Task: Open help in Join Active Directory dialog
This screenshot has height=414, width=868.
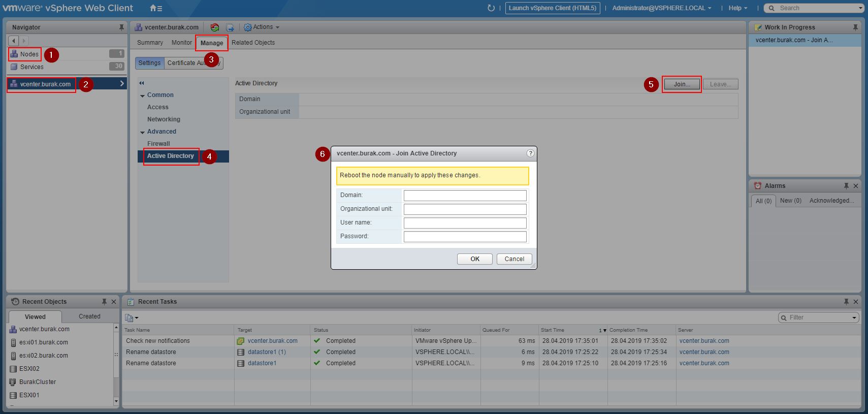Action: pos(530,153)
